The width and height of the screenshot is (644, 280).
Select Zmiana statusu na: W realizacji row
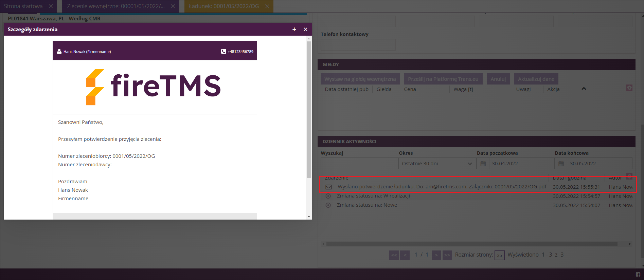477,196
